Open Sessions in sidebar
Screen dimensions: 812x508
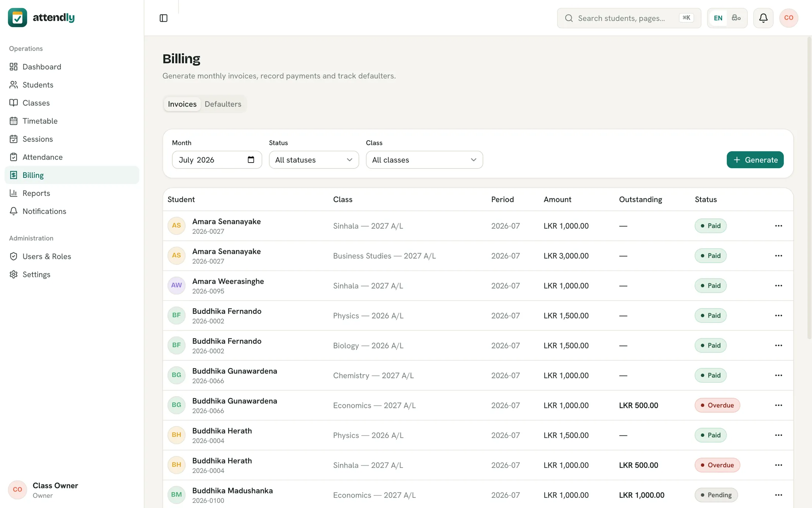pyautogui.click(x=72, y=139)
